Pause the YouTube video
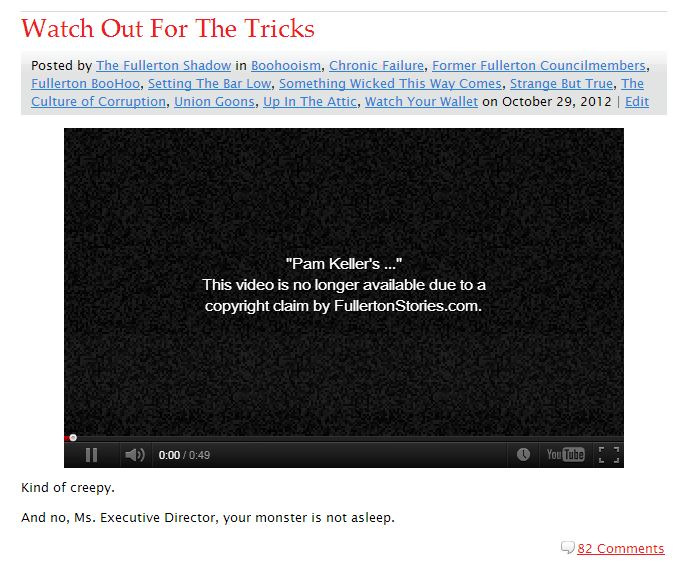Screen dimensions: 675x570 click(91, 455)
